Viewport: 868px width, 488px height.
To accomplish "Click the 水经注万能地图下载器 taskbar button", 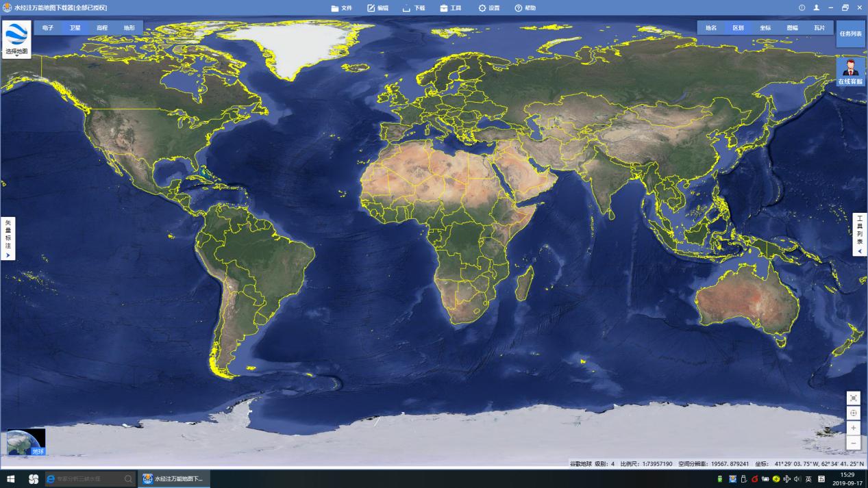I will coord(174,479).
